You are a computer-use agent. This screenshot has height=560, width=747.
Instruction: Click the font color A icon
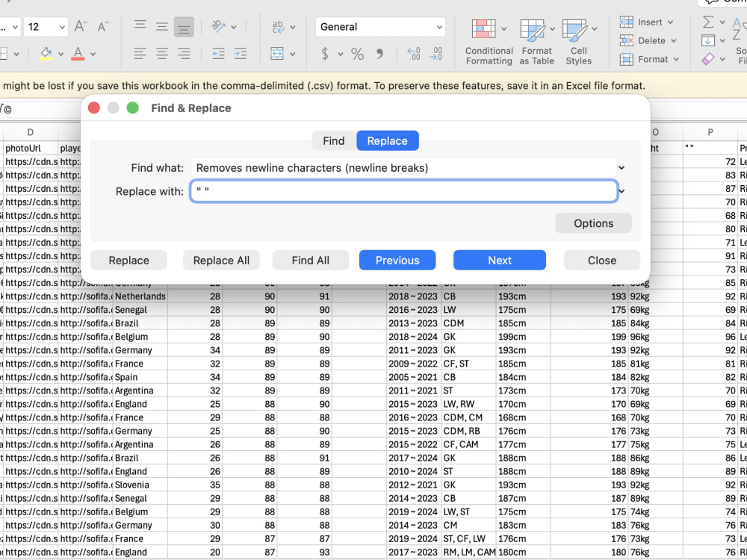click(x=78, y=53)
